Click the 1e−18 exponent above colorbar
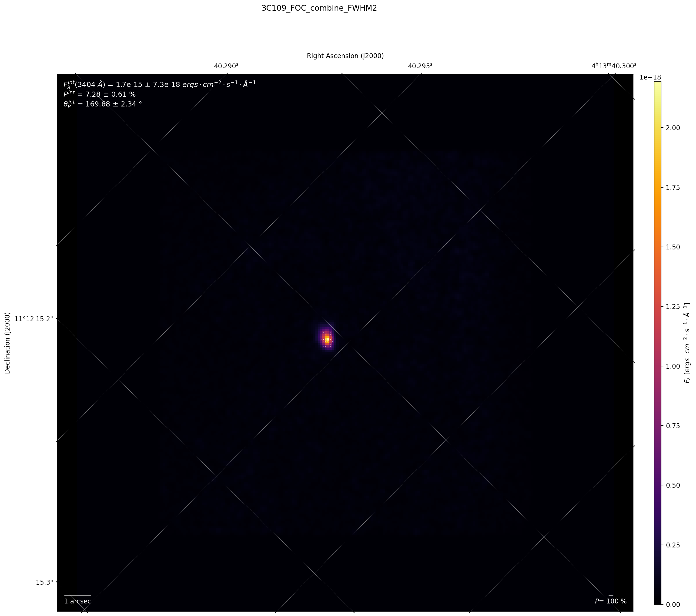Viewport: 696px width, 616px height. [650, 77]
